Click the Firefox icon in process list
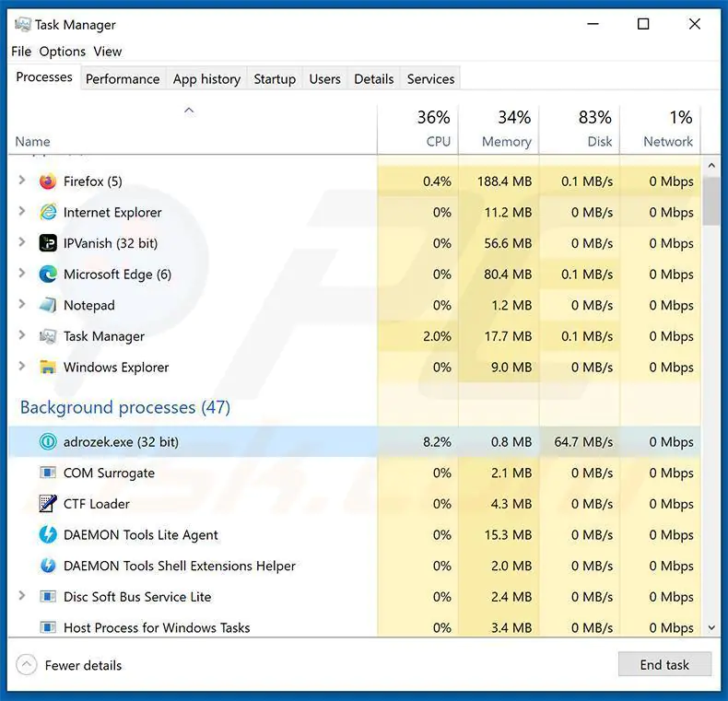This screenshot has width=728, height=701. tap(48, 181)
